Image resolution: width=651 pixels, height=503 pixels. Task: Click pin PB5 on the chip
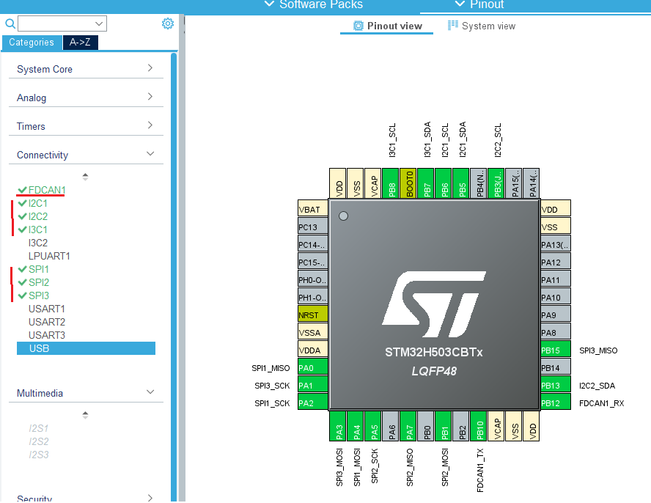pyautogui.click(x=461, y=183)
